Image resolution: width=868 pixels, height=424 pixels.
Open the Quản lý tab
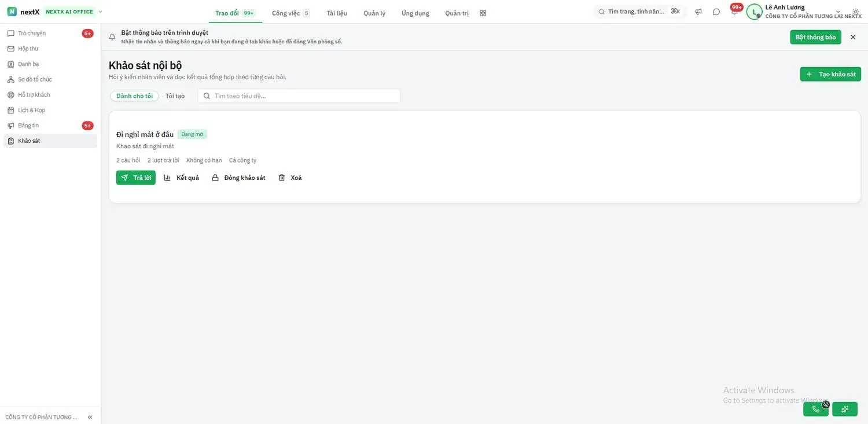374,13
